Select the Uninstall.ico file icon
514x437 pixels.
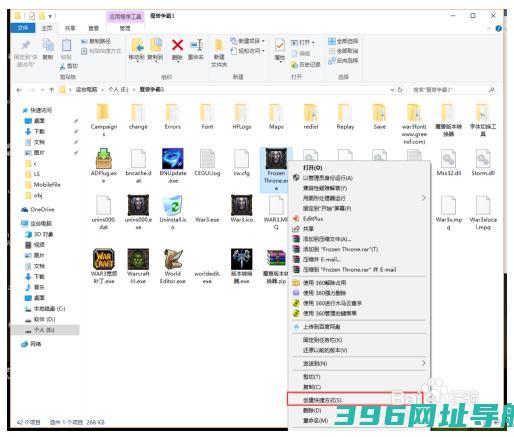[x=172, y=205]
